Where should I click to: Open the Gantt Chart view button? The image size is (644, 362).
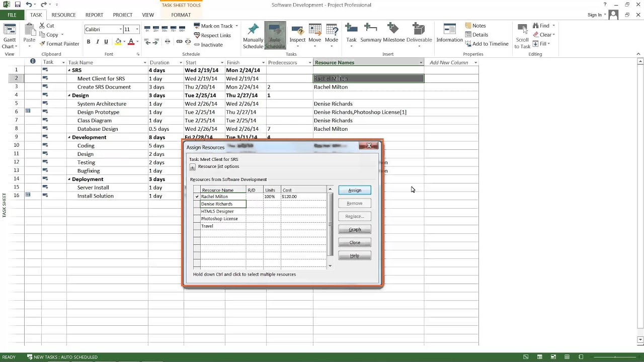click(x=10, y=36)
